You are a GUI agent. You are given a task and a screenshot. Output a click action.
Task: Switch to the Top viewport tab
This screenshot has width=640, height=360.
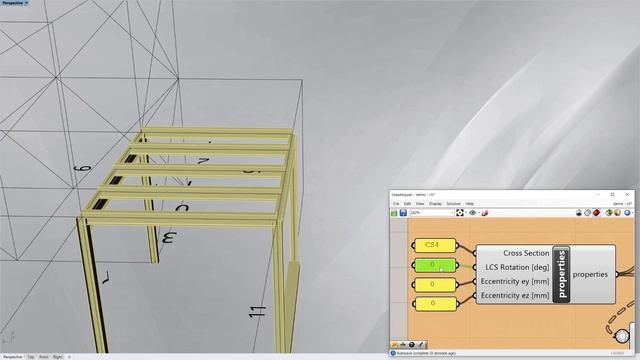pos(31,357)
